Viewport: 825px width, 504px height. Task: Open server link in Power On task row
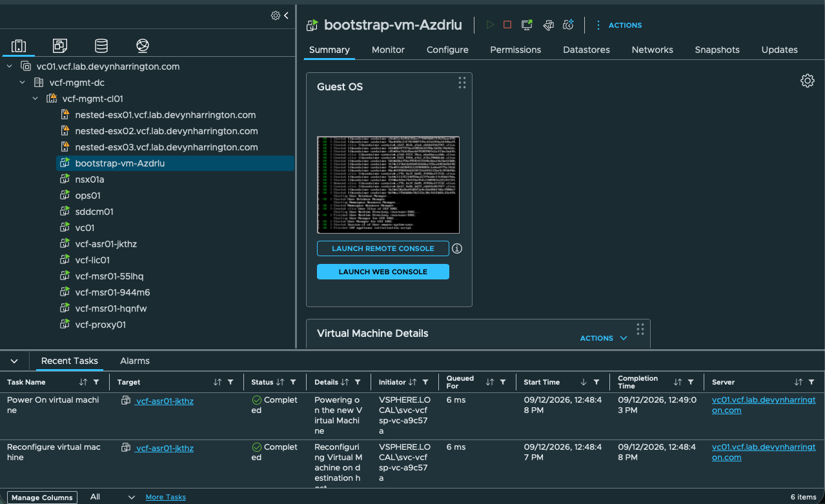tap(764, 405)
